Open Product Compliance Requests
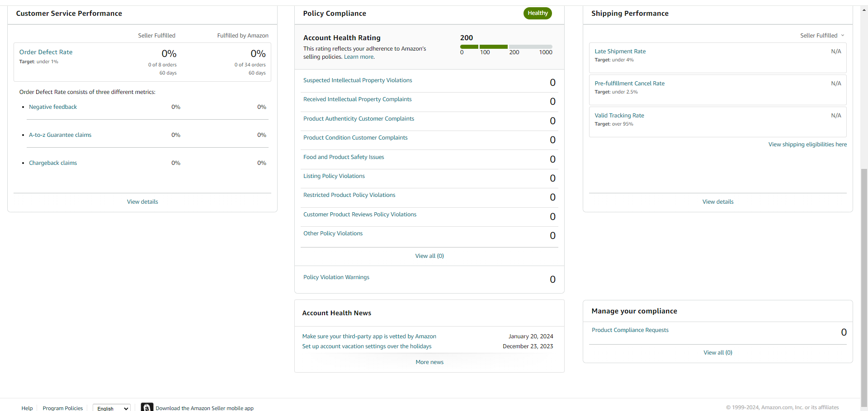The height and width of the screenshot is (411, 868). (x=630, y=330)
